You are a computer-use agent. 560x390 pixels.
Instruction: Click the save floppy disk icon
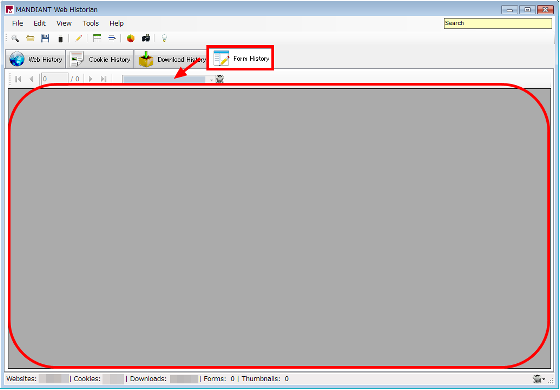(45, 38)
